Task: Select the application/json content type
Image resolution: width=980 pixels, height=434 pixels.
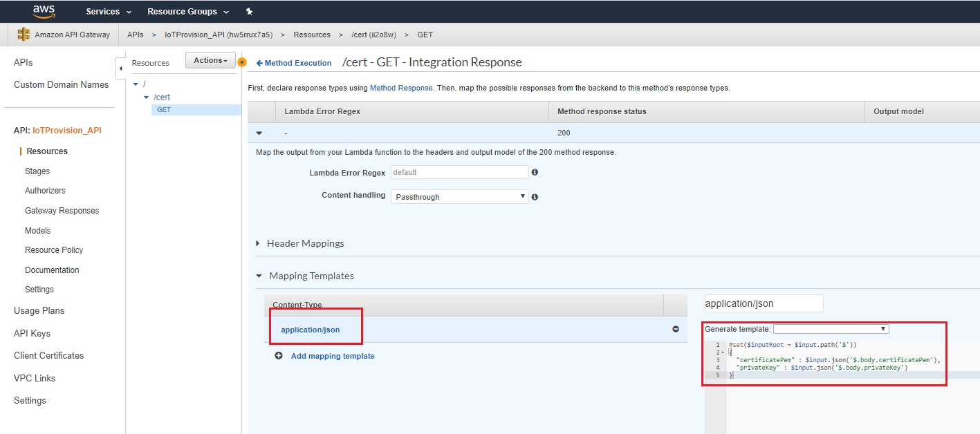Action: click(311, 330)
